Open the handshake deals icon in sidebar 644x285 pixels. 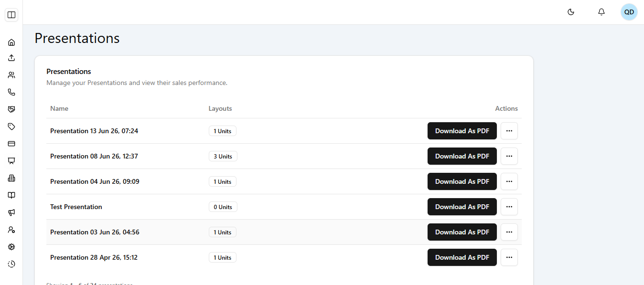(11, 109)
